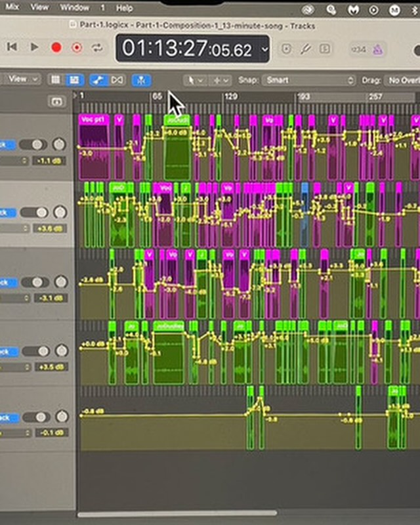Click the pan knob on +3.5 dB track
420x525 pixels.
click(x=62, y=350)
